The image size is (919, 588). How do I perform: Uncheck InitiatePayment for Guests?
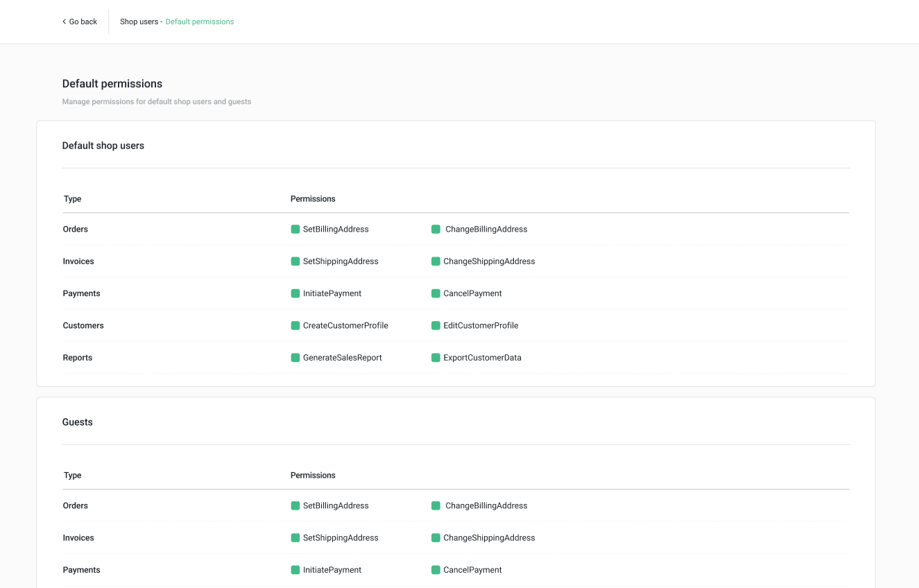point(295,570)
